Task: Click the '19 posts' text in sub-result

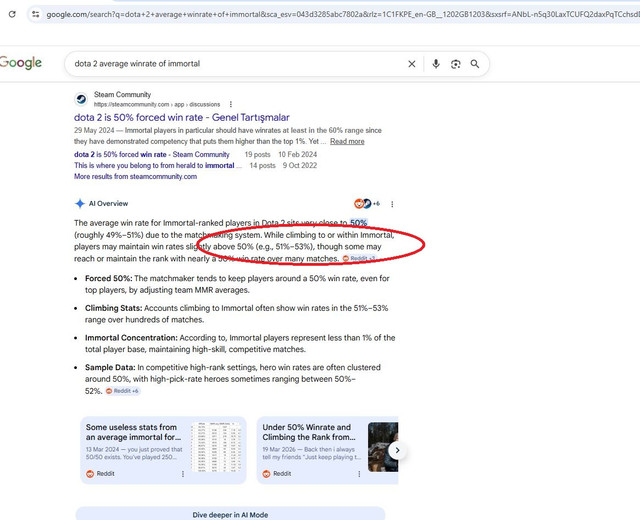Action: [258, 154]
